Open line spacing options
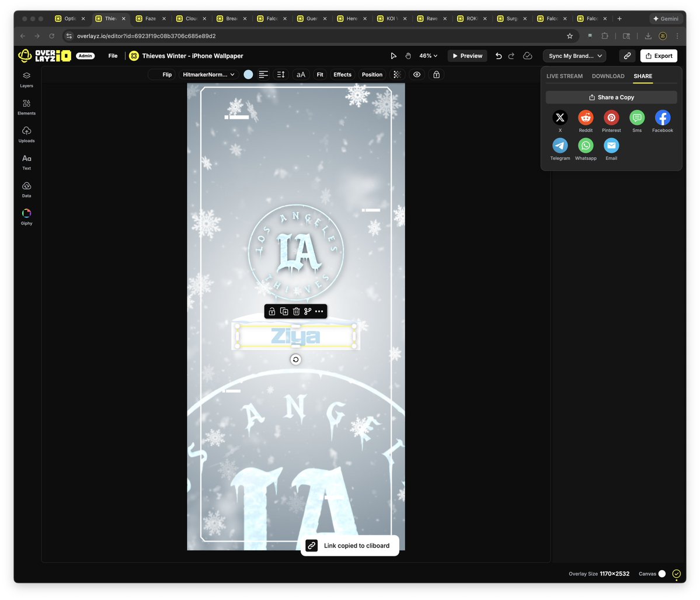700x600 pixels. [281, 75]
